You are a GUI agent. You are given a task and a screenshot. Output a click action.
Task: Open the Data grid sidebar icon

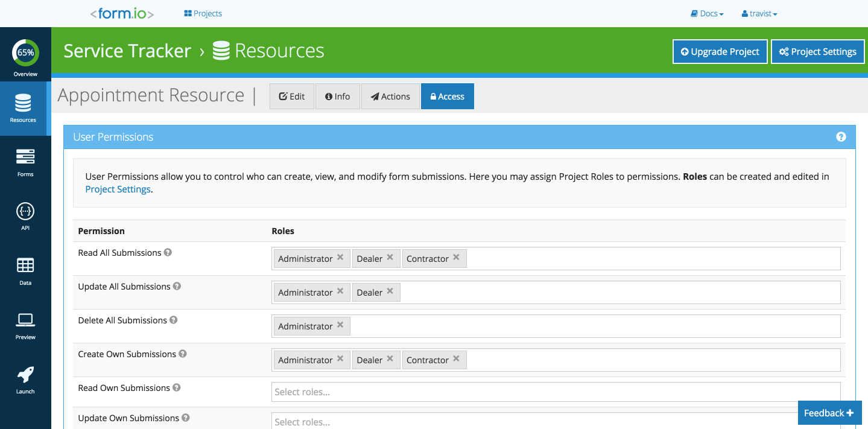coord(25,266)
